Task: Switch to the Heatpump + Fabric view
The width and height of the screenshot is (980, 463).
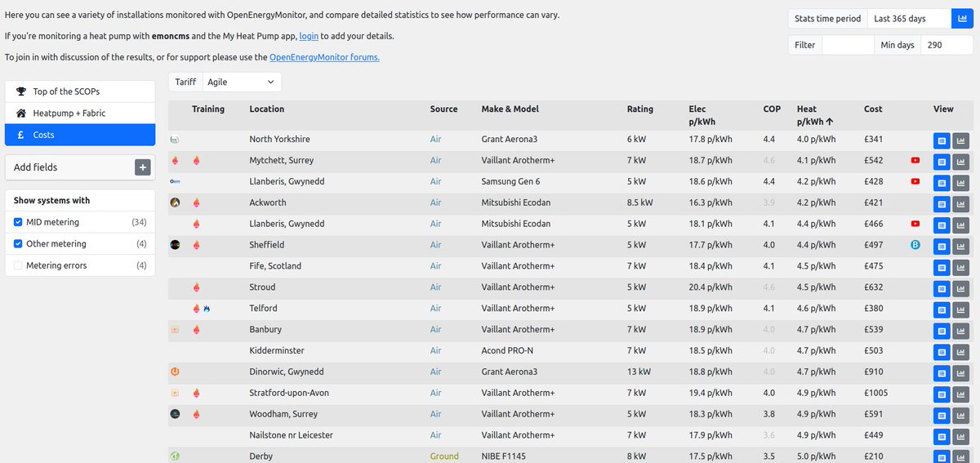Action: (80, 113)
